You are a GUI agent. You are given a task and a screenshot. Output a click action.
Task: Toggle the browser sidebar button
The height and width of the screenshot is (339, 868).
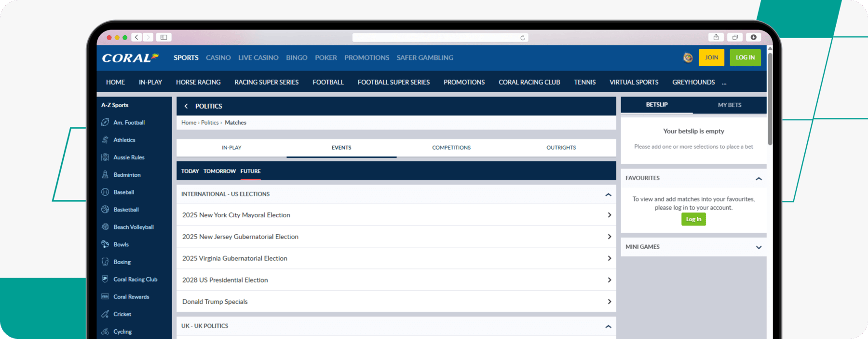[x=164, y=37]
